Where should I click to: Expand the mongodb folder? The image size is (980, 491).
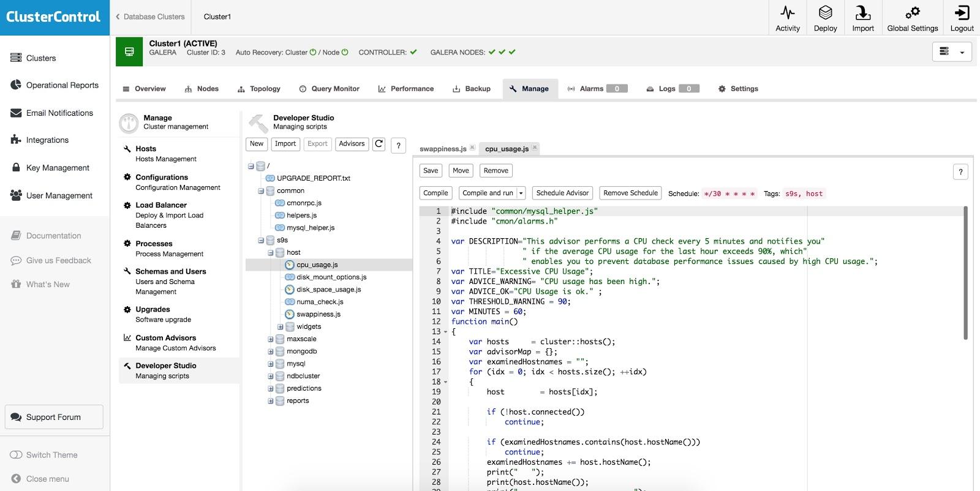tap(270, 351)
